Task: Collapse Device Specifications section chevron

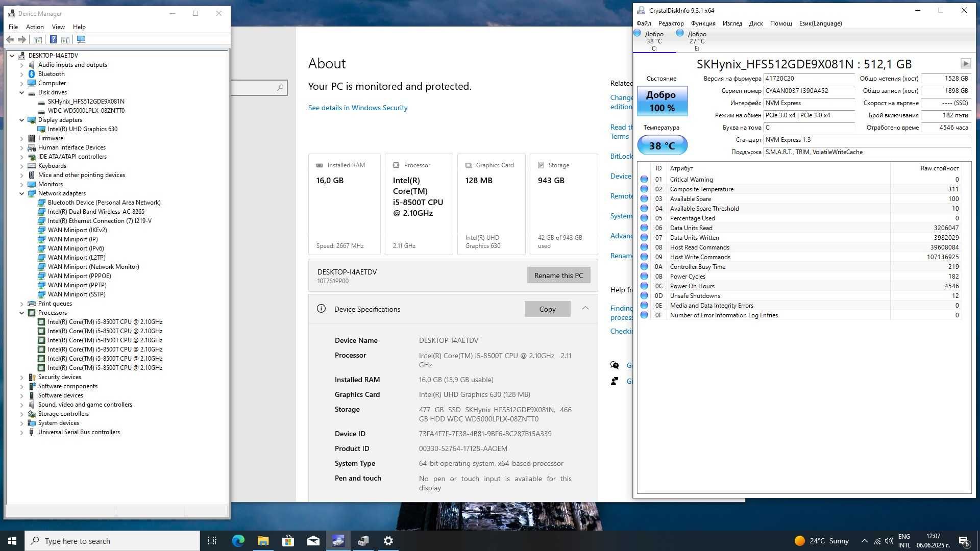Action: tap(585, 308)
